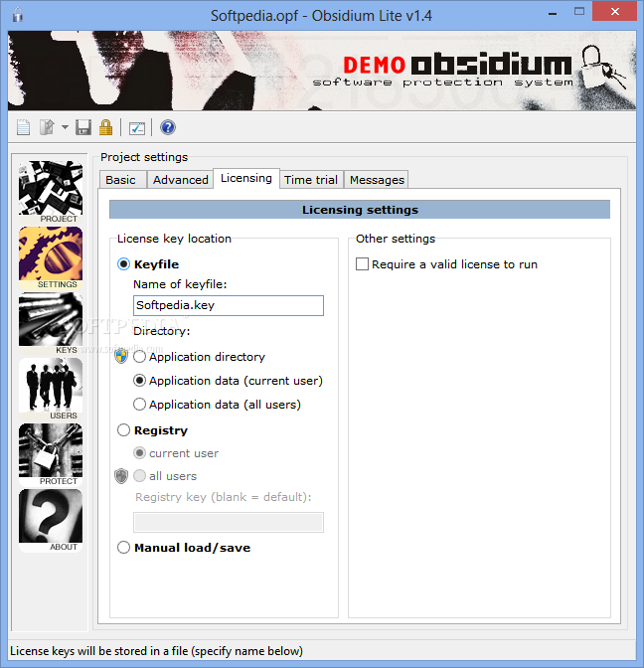
Task: Minimize the Obsidium Lite window
Action: (553, 14)
